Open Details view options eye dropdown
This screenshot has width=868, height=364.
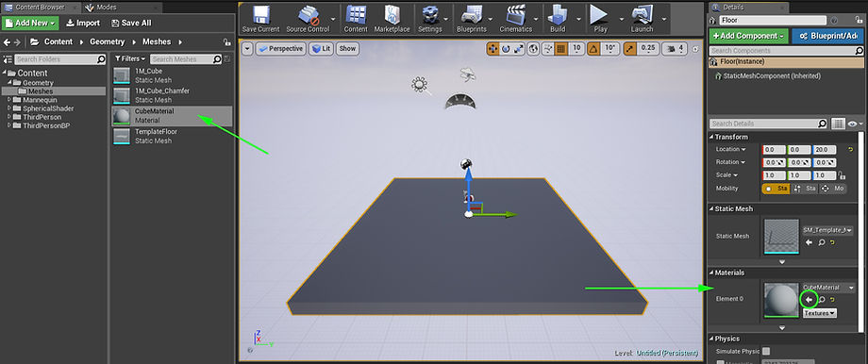[x=855, y=124]
